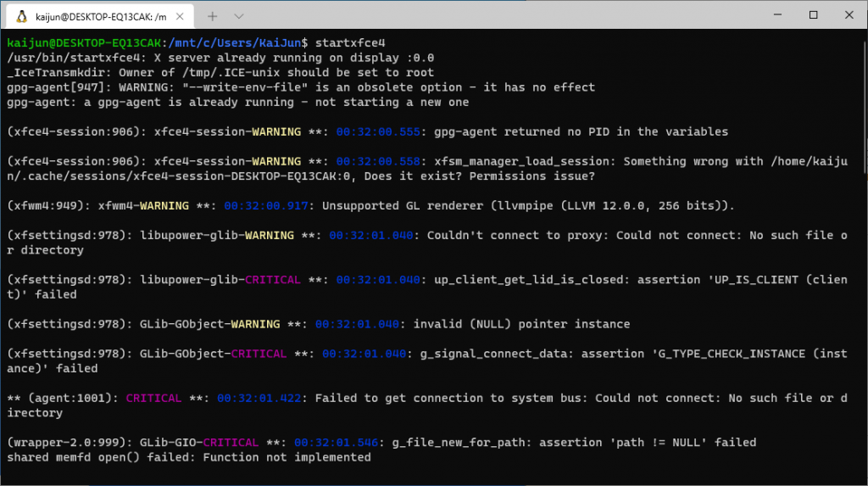Click the kaijun@DESKTOP-EQ13CAK prompt user text
Viewport: 868px width, 486px height.
(84, 42)
